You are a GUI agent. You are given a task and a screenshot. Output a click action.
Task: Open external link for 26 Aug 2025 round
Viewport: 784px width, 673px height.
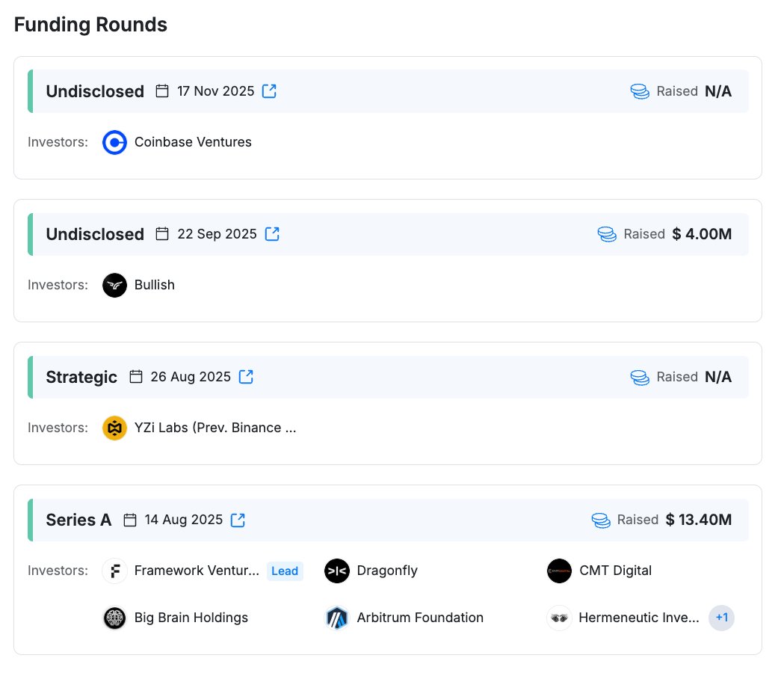pos(246,377)
